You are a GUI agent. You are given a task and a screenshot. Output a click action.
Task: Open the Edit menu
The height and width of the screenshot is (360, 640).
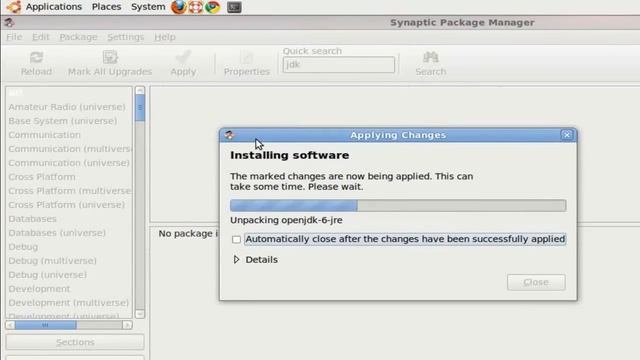pyautogui.click(x=41, y=37)
